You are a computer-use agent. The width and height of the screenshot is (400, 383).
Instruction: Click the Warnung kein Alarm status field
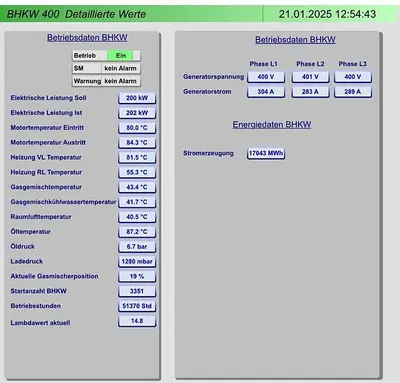(106, 81)
